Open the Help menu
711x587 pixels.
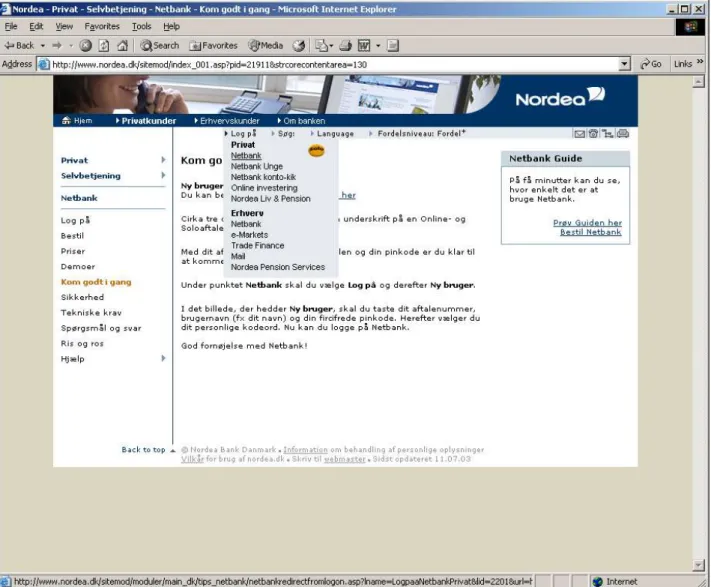coord(171,26)
